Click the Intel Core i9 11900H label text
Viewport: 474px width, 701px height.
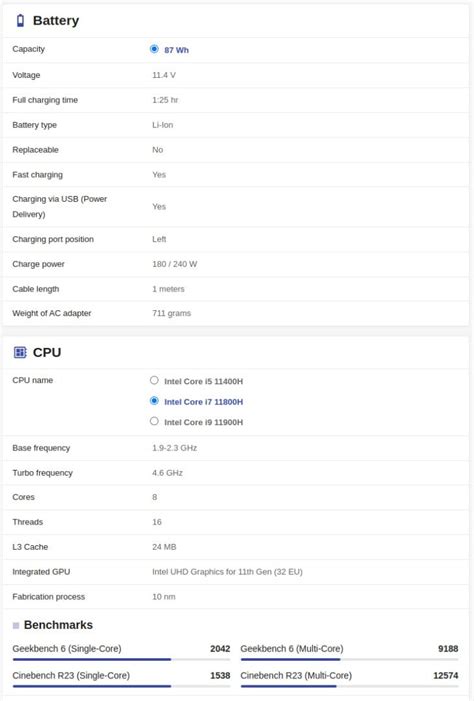point(203,422)
